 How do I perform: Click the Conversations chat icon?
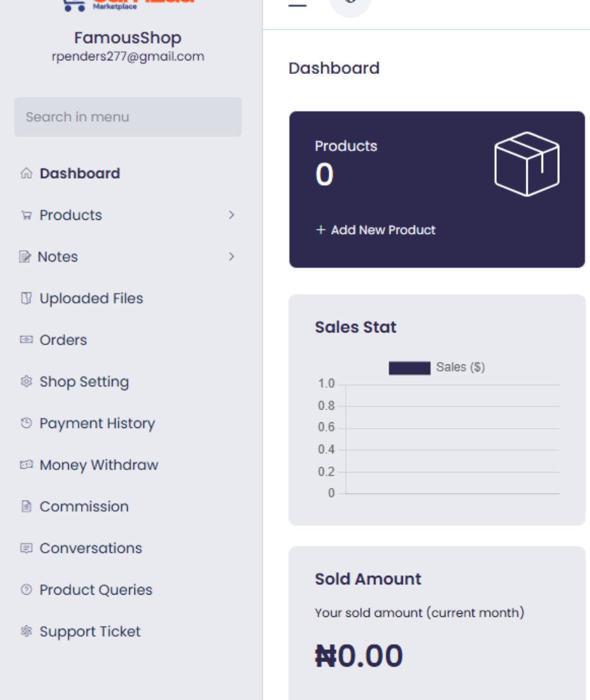(x=26, y=548)
